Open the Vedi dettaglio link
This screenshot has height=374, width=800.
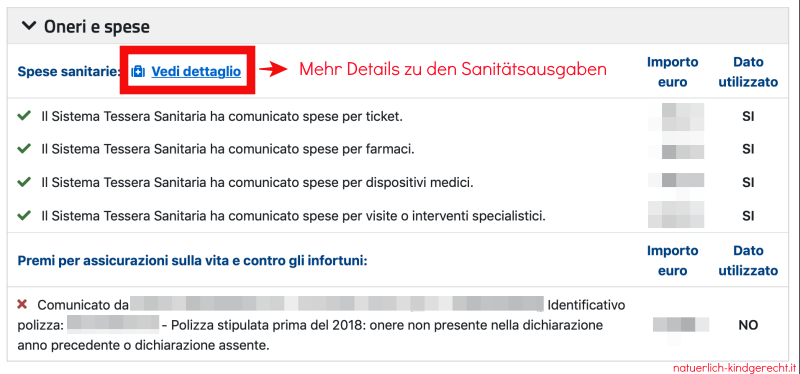click(x=196, y=71)
